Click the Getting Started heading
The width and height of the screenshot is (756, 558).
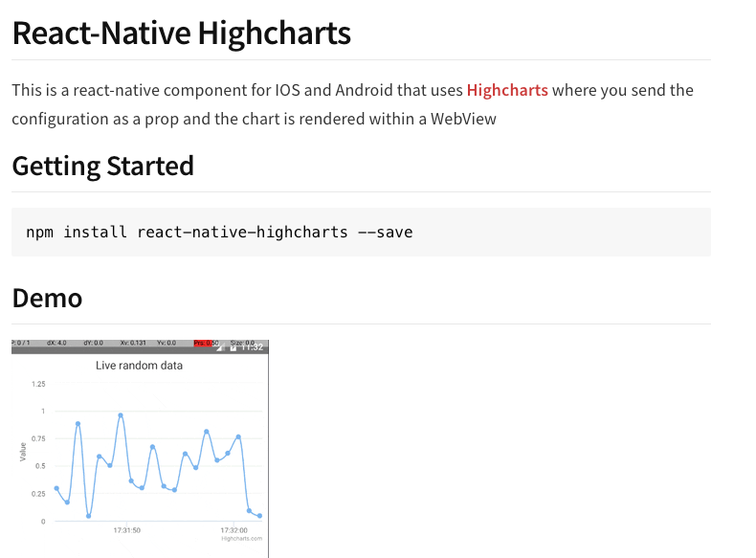[x=102, y=167]
